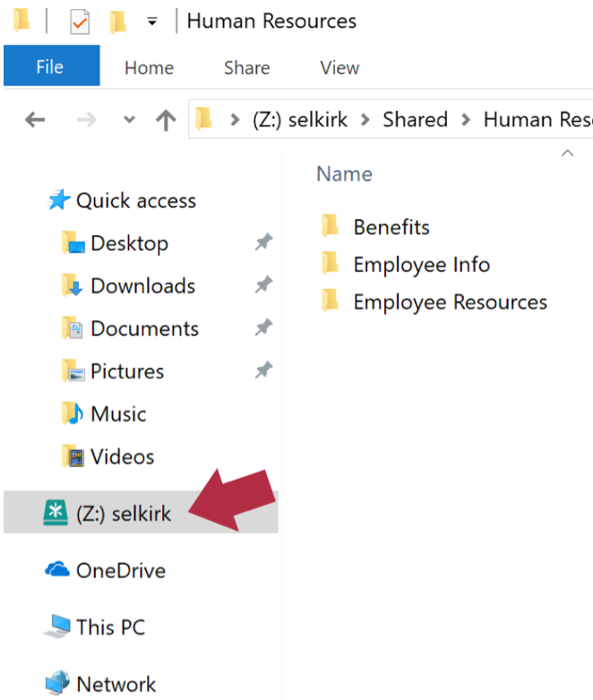The width and height of the screenshot is (593, 700).
Task: Click the Back navigation arrow
Action: point(35,120)
